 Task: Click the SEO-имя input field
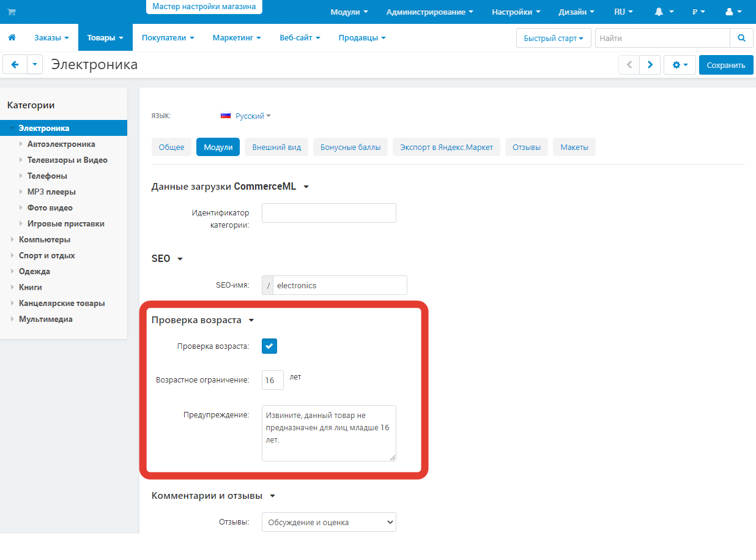pos(339,285)
